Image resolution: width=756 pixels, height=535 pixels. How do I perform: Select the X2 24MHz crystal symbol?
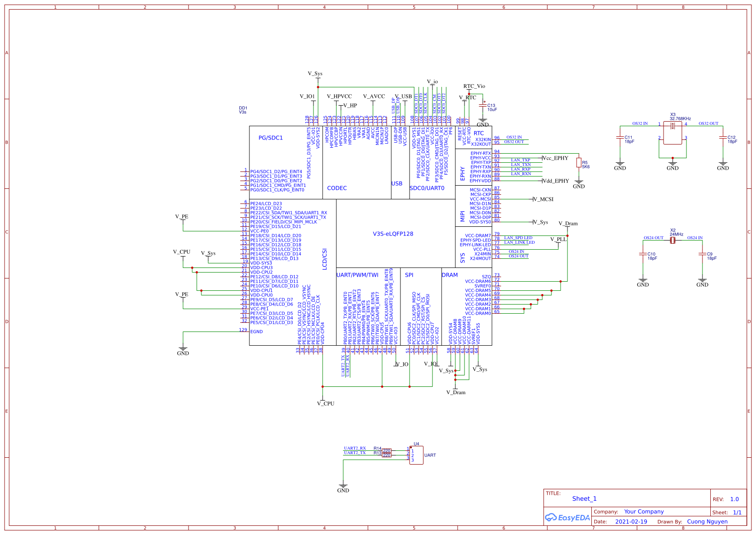point(673,240)
